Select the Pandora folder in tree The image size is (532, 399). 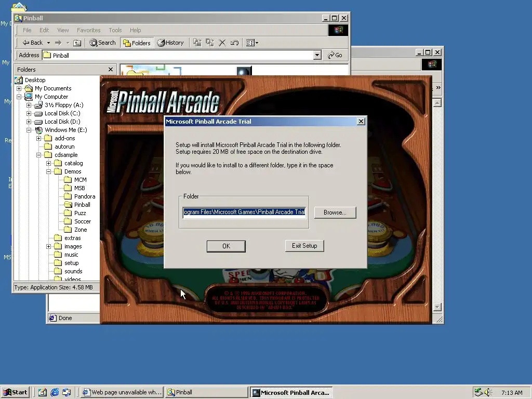tap(85, 196)
